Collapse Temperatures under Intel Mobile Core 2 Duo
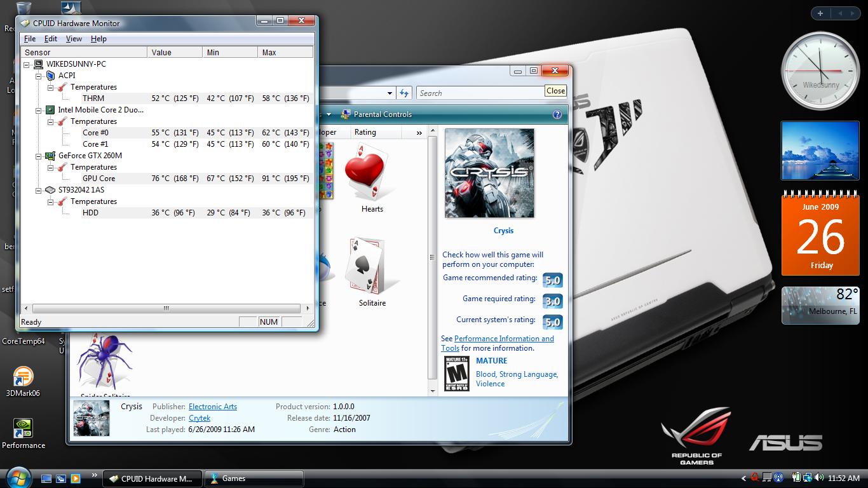Image resolution: width=868 pixels, height=488 pixels. [x=50, y=121]
